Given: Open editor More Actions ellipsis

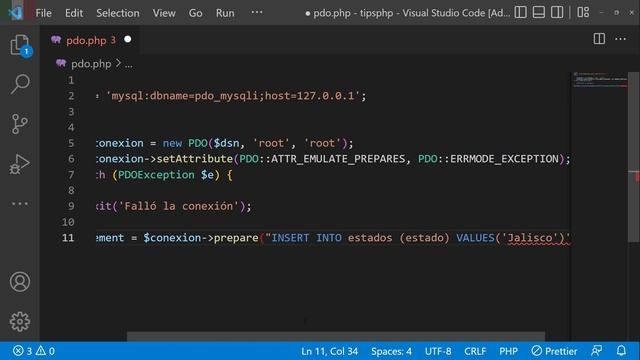Looking at the screenshot, I should click(620, 39).
